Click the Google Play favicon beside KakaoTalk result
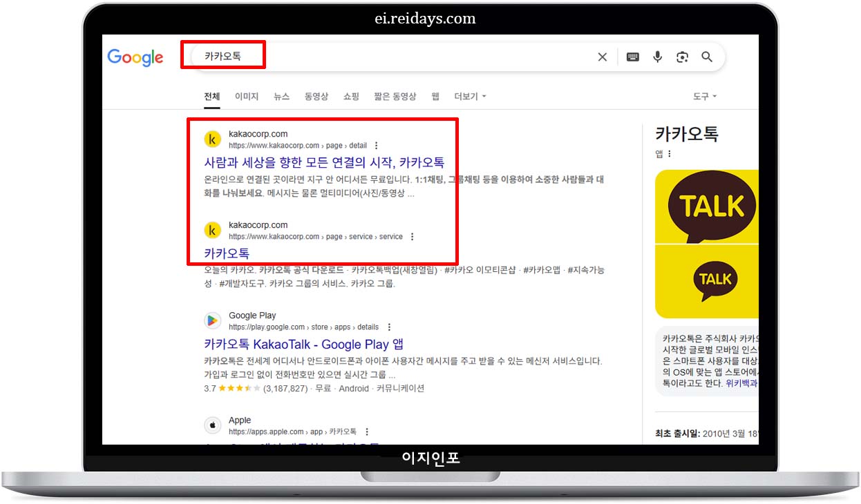 point(212,320)
